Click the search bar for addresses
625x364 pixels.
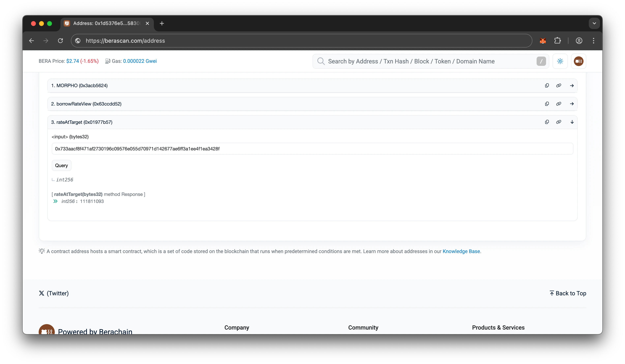(x=430, y=61)
